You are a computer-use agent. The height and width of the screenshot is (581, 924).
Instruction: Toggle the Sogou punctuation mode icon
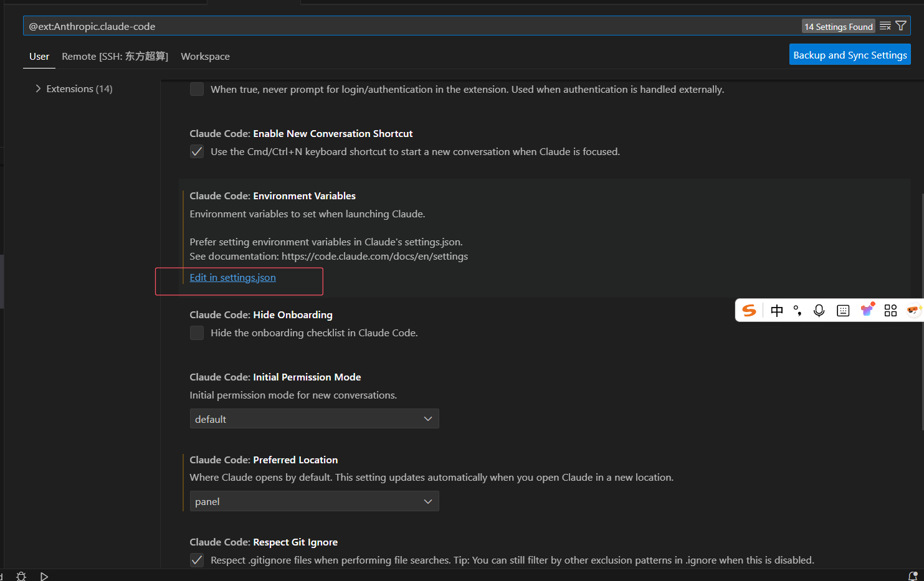[x=798, y=310]
